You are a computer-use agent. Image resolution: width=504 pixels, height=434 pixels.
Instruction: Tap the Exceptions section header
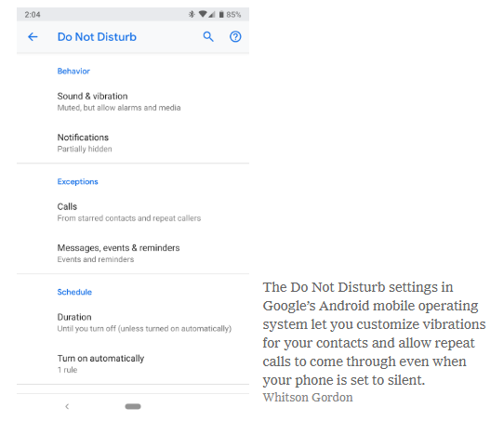click(77, 181)
